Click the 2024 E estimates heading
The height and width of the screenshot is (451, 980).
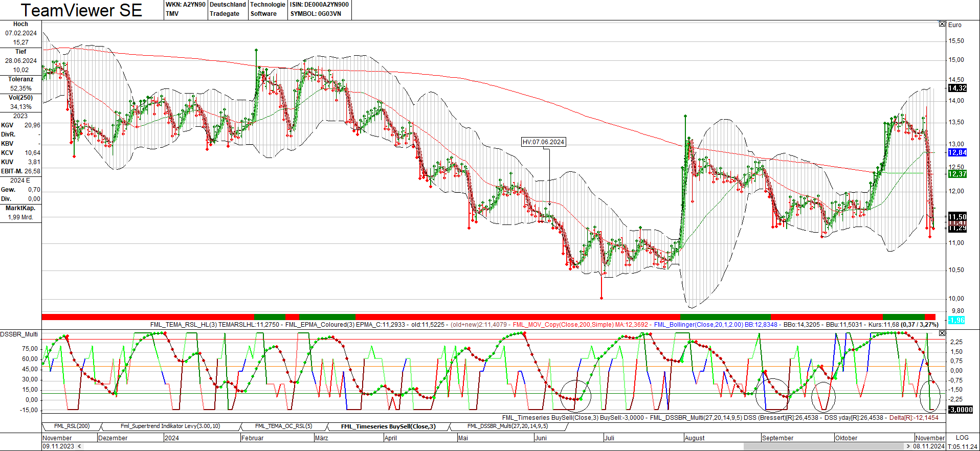[20, 181]
